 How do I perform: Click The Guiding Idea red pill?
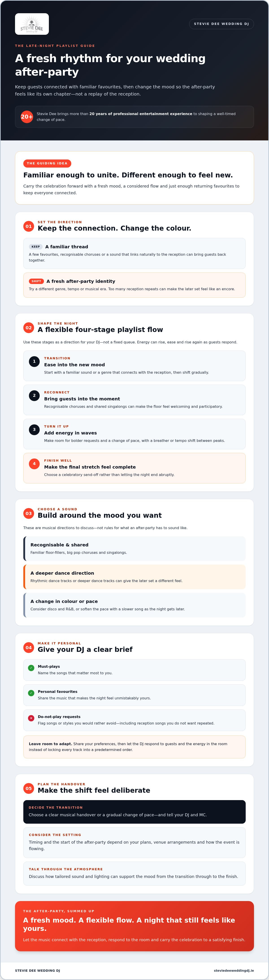[47, 163]
